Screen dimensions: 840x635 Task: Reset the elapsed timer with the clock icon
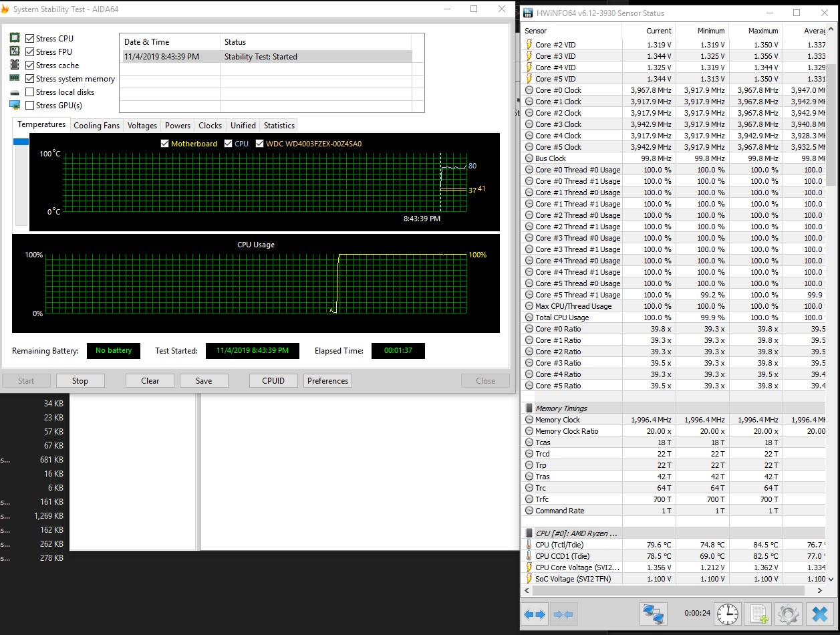tap(727, 614)
